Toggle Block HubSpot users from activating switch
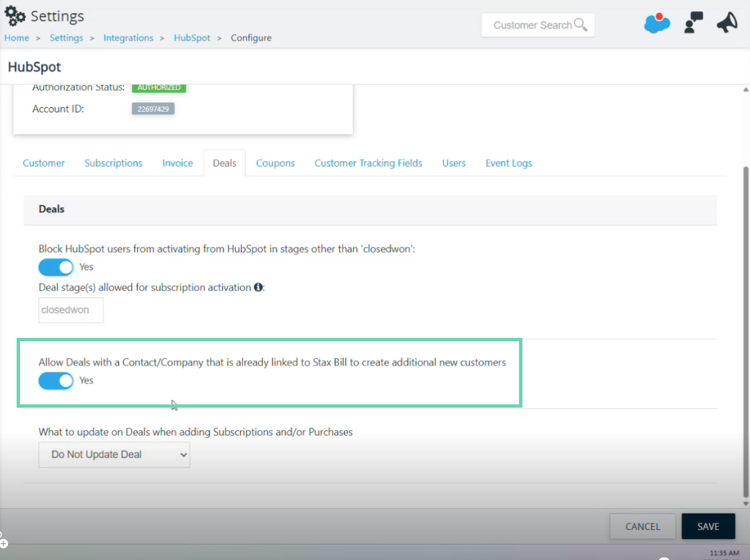Viewport: 750px width, 560px height. click(56, 267)
